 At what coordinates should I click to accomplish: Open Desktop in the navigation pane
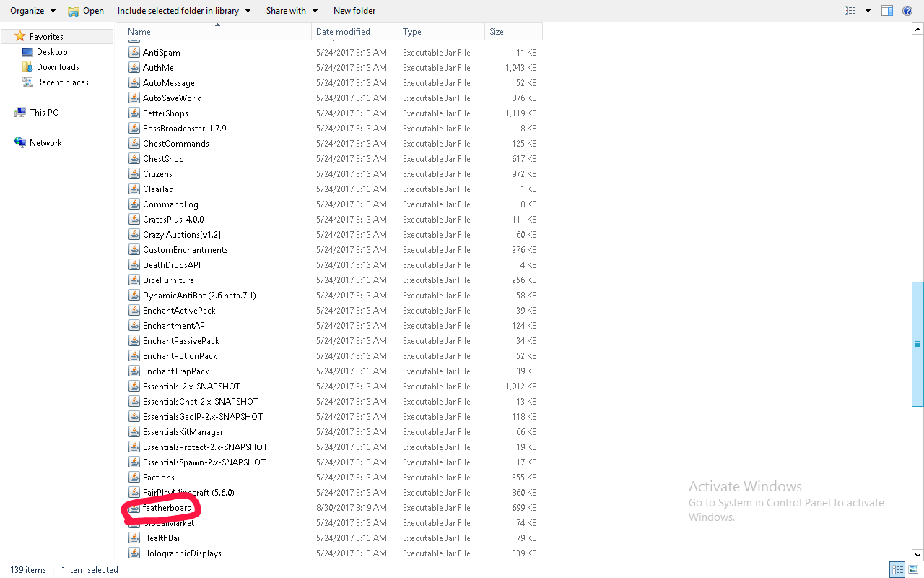tap(52, 52)
